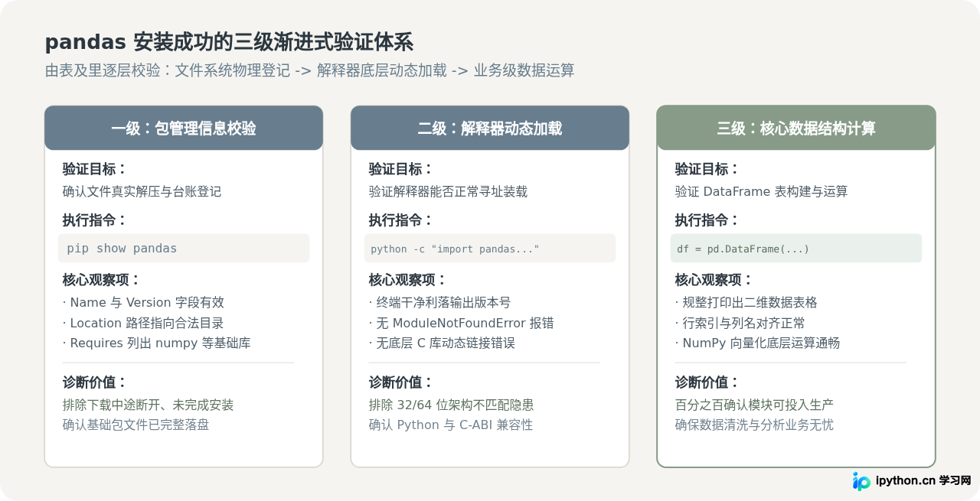Click '排除下载中途断开、未完成安装' text
This screenshot has width=980, height=501.
point(148,405)
